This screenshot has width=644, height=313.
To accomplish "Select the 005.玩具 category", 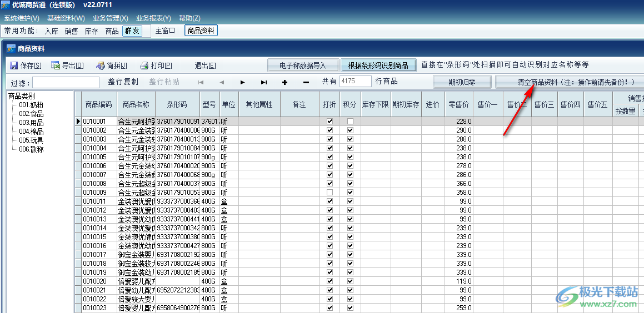I will pyautogui.click(x=31, y=140).
